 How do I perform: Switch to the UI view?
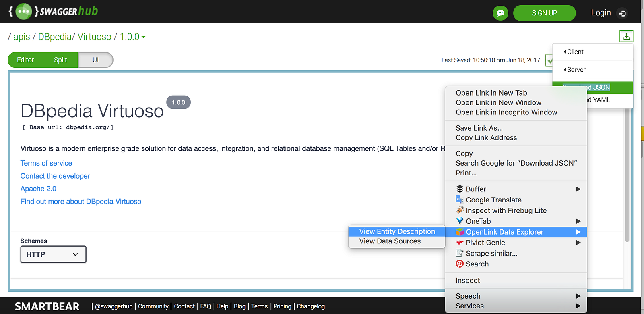click(x=95, y=60)
